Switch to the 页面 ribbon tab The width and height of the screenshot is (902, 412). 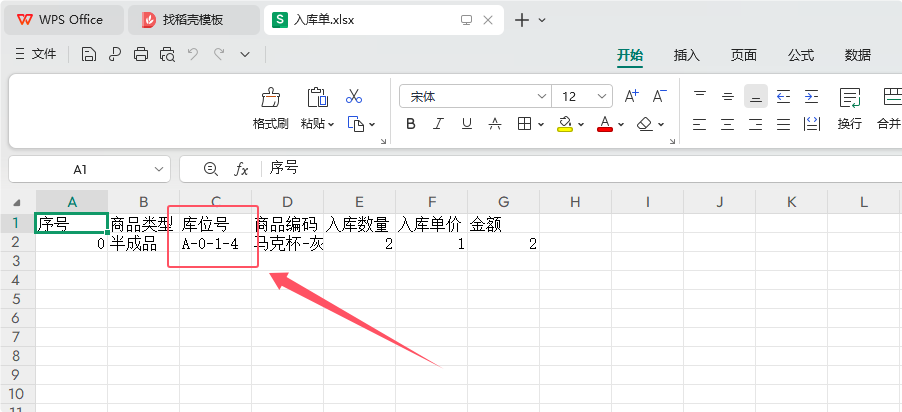(x=743, y=55)
